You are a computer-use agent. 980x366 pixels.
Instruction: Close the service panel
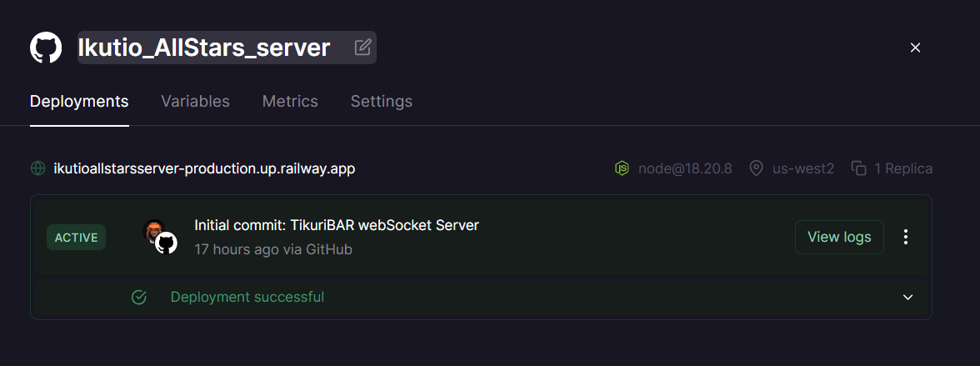(915, 48)
